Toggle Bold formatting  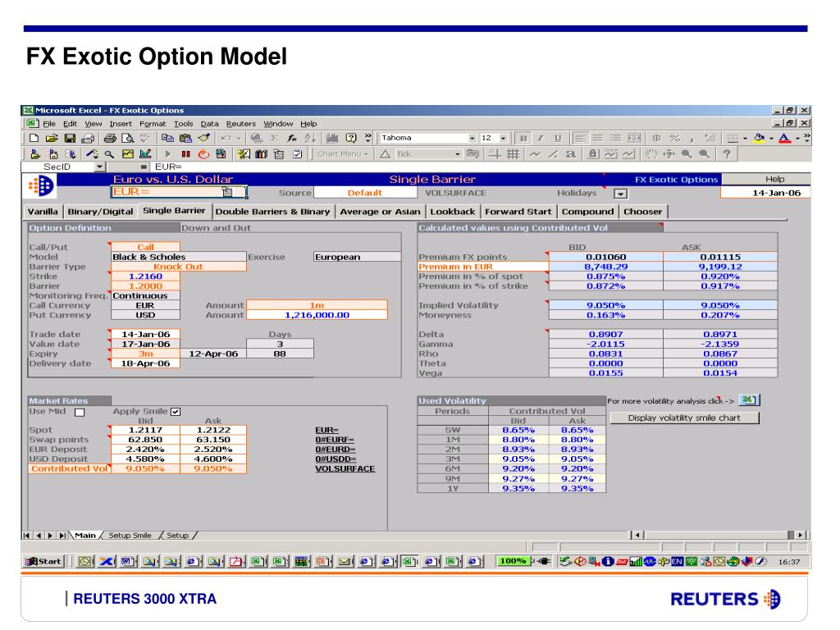click(x=523, y=138)
